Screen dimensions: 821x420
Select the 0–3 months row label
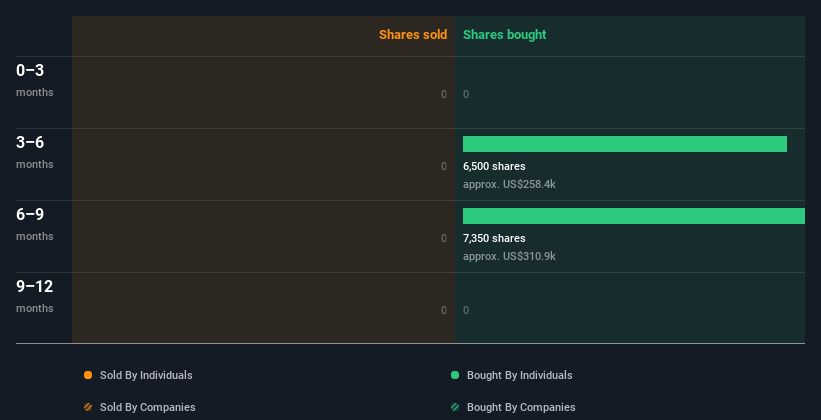tap(35, 80)
